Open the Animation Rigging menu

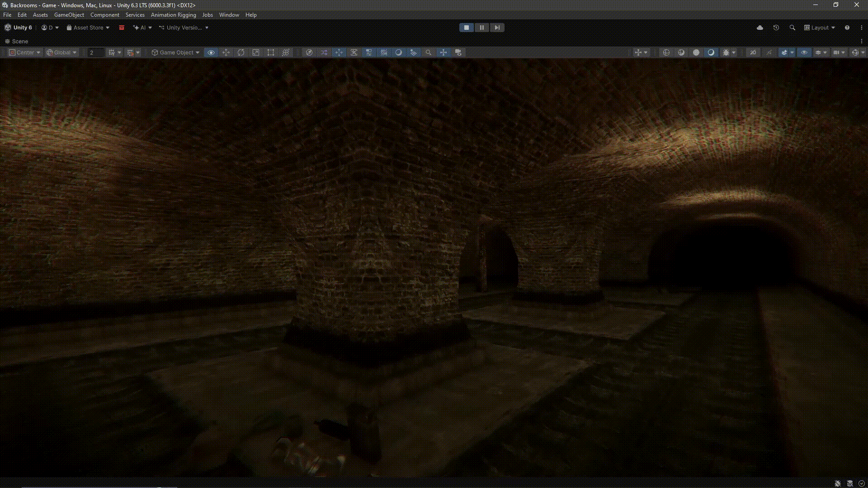coord(174,15)
